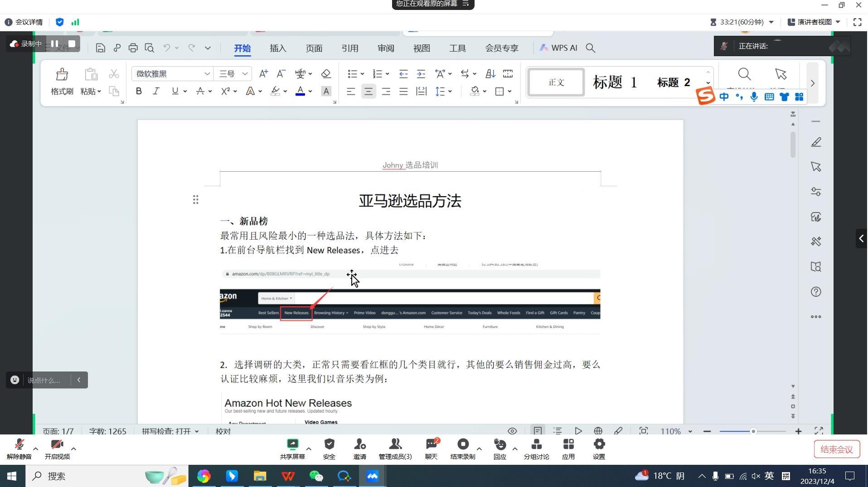This screenshot has width=868, height=487.
Task: Click the selection arrow in right sidebar
Action: pos(816,167)
